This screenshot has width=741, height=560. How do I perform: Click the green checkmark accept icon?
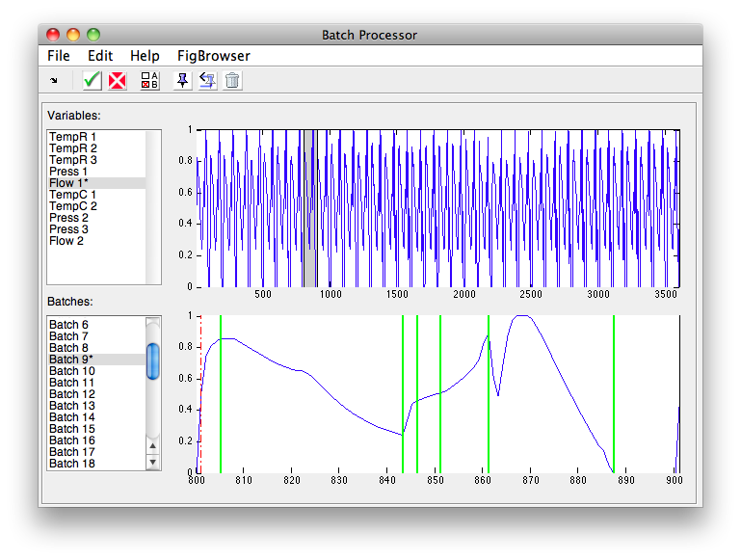(93, 81)
